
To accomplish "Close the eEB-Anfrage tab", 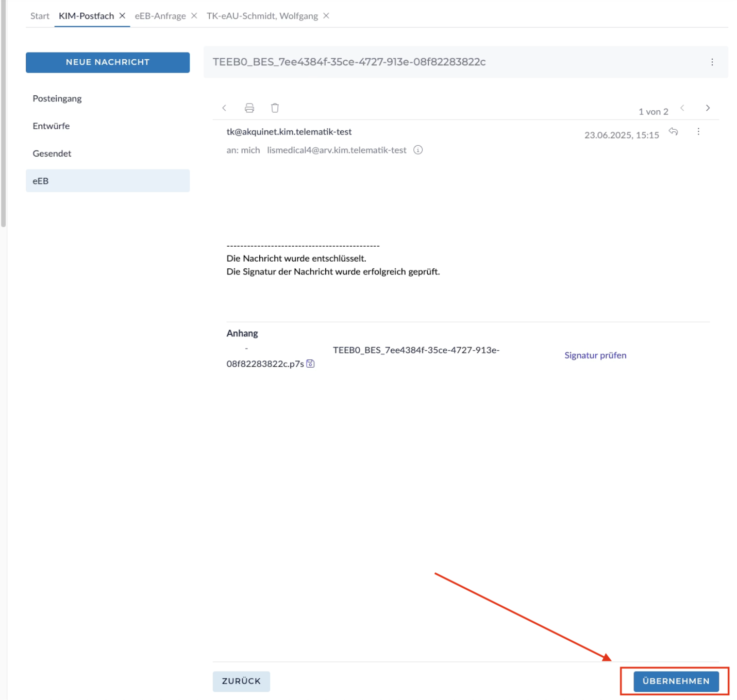I will 194,15.
